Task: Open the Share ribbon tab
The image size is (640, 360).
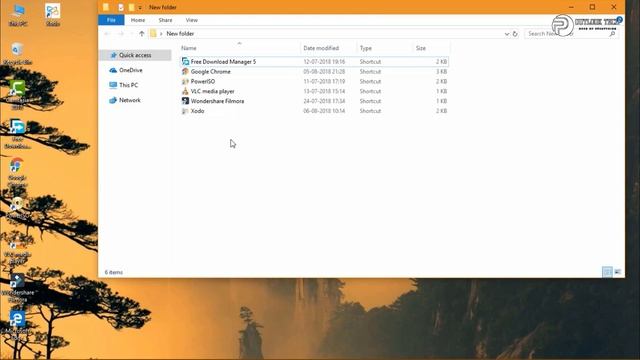Action: pos(165,20)
